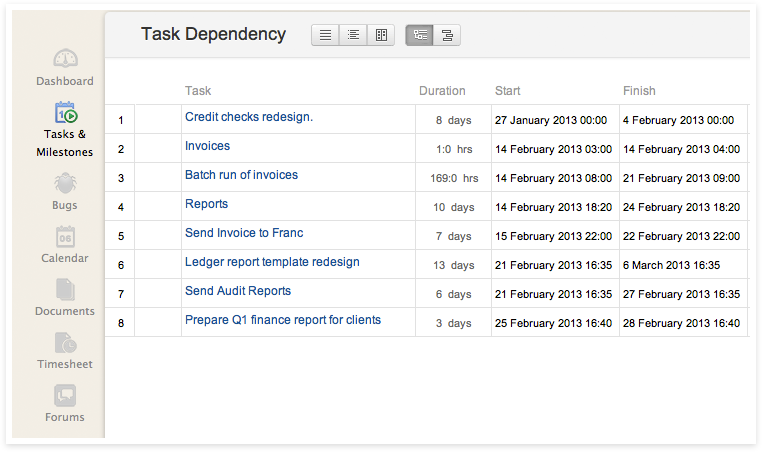762x452 pixels.
Task: Open Forums from the sidebar
Action: coord(65,405)
